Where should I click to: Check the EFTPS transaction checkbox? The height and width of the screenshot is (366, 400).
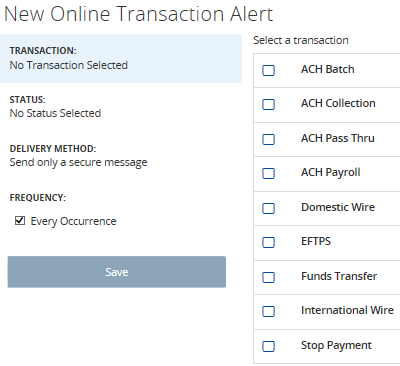[x=268, y=242]
